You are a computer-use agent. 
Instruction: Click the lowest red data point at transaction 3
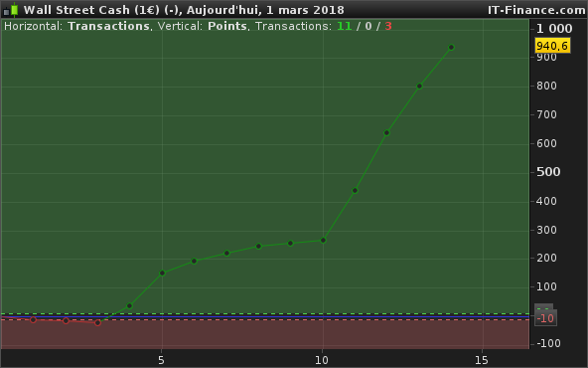(98, 322)
